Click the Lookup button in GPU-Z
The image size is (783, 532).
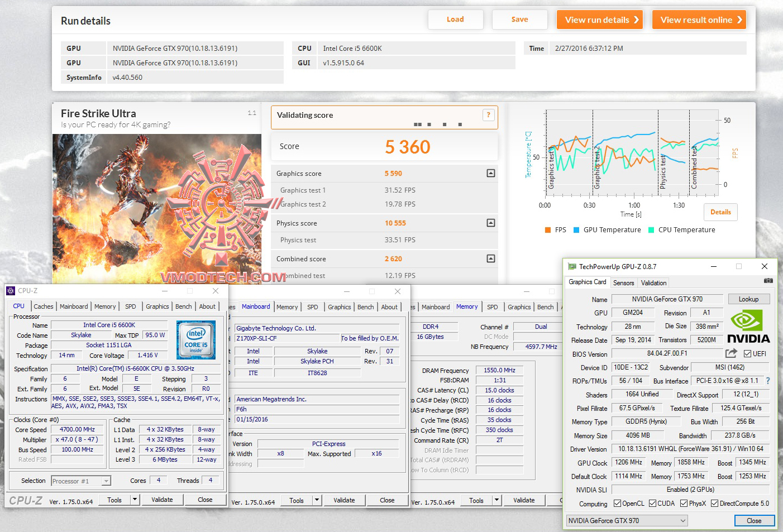pyautogui.click(x=748, y=299)
